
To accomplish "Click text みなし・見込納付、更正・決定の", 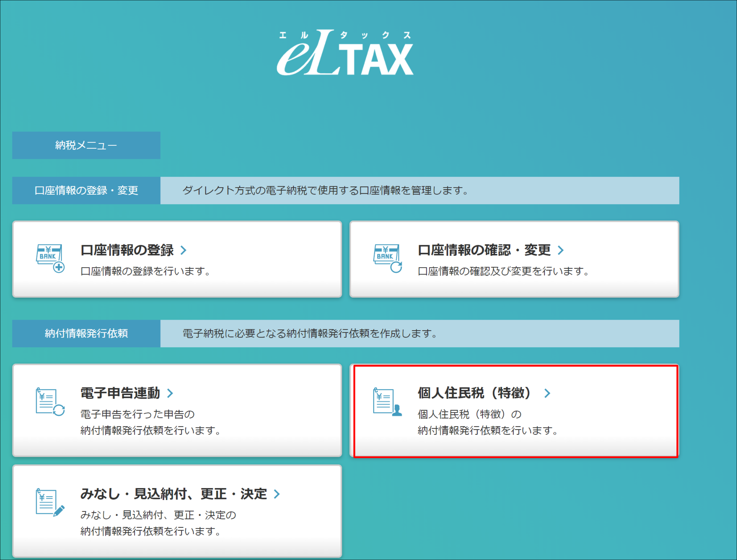I will (x=158, y=515).
